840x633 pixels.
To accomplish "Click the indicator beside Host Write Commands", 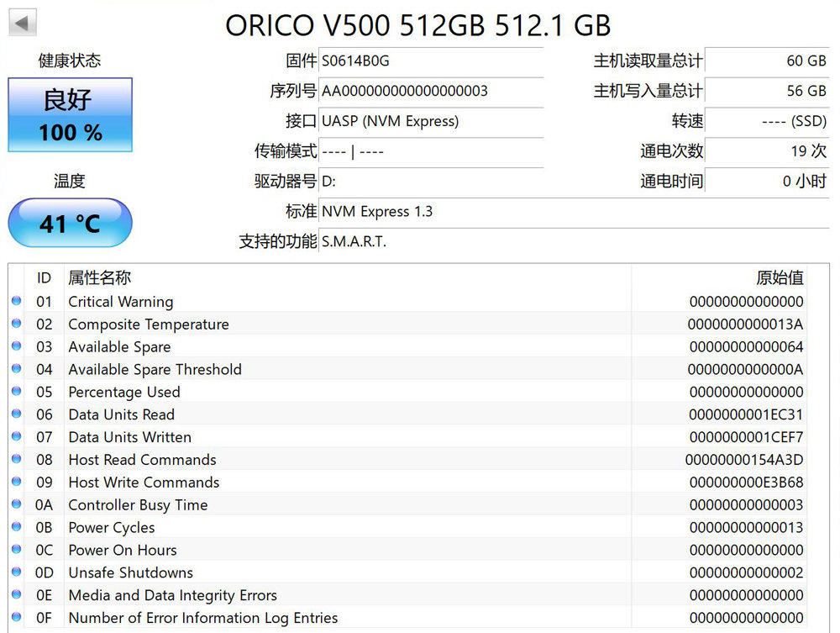I will [x=18, y=483].
